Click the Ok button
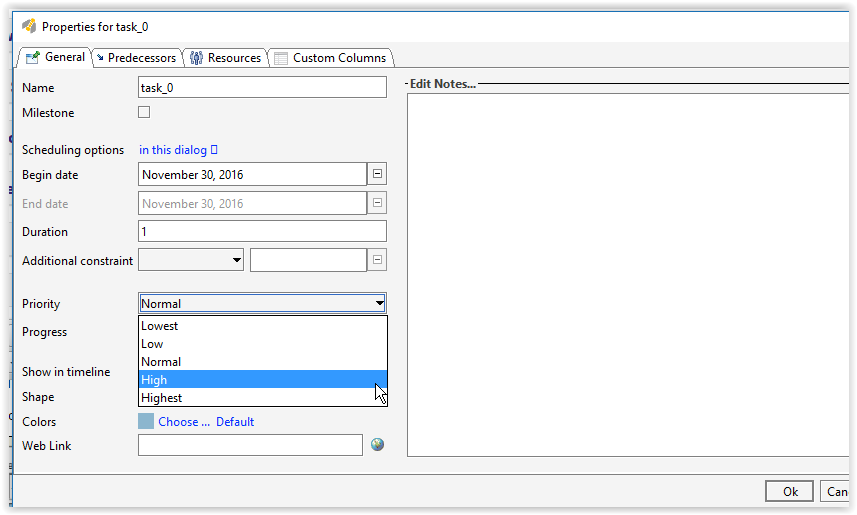 (789, 491)
